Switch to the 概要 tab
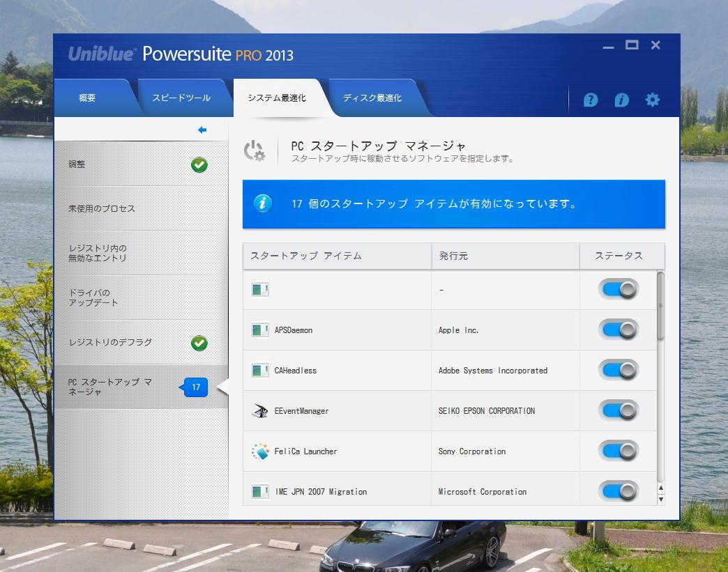The height and width of the screenshot is (572, 728). 93,98
